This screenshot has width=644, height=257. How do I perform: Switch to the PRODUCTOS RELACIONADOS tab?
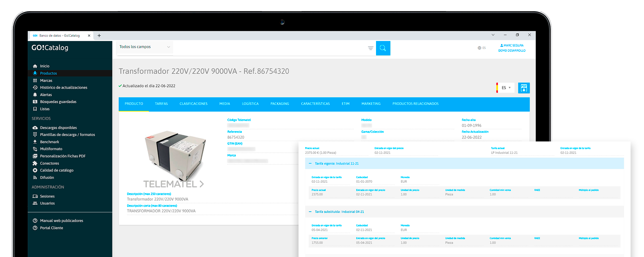[416, 104]
